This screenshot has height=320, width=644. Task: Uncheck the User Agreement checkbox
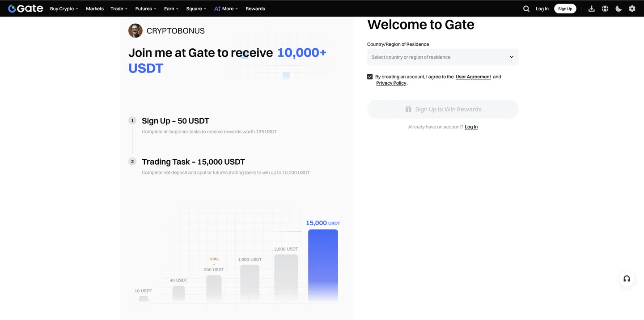coord(370,77)
